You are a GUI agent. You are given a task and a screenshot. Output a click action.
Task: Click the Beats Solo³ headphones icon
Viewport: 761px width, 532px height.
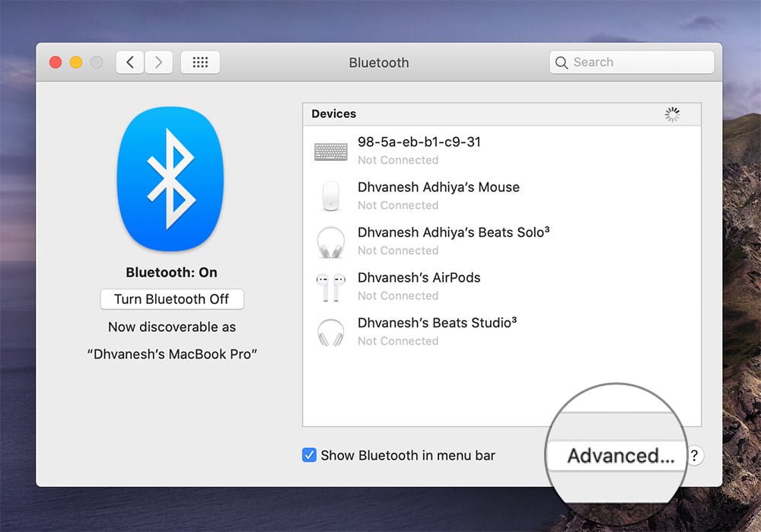point(330,242)
